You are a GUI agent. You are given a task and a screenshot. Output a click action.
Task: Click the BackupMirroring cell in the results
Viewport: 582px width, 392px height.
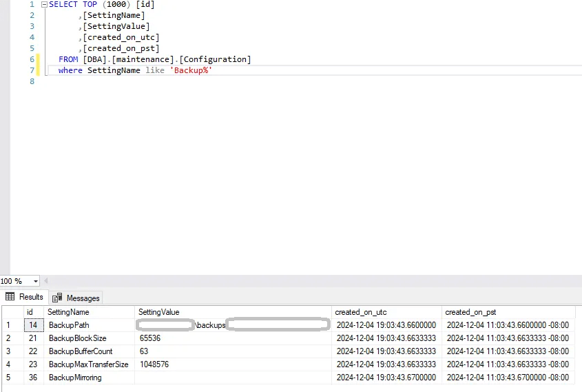[x=74, y=378]
